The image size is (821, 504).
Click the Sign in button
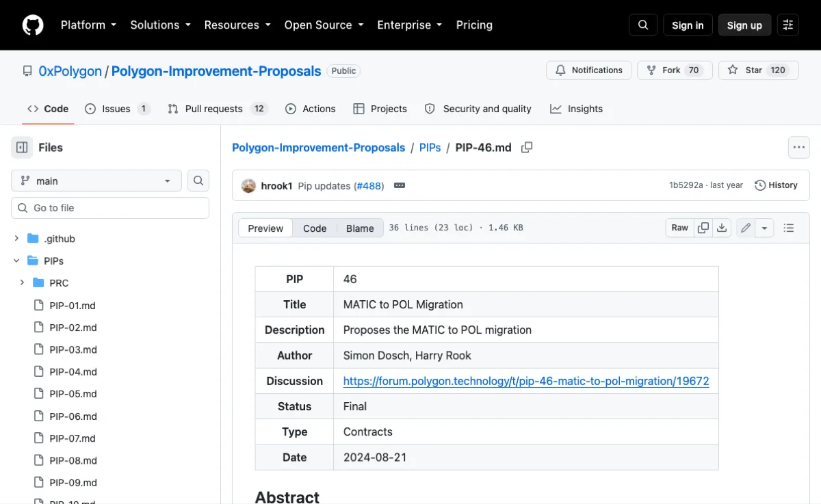point(688,25)
